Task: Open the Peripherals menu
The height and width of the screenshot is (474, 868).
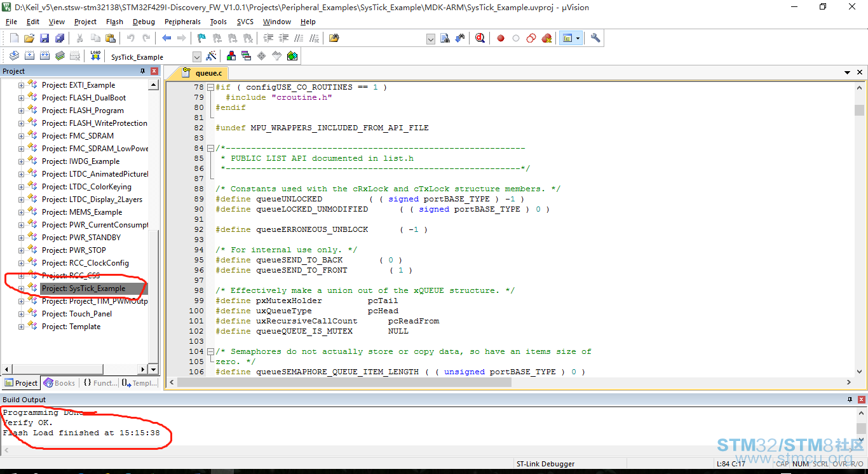Action: (x=182, y=22)
